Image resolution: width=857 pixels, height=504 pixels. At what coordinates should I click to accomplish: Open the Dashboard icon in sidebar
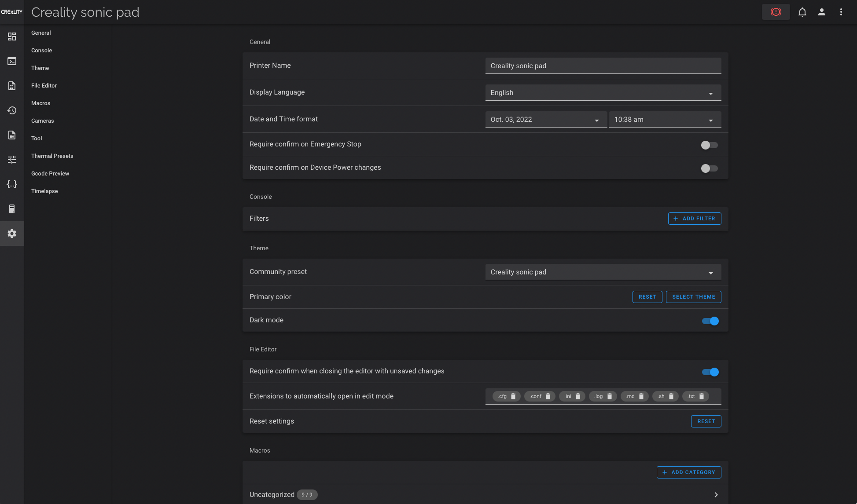tap(12, 37)
